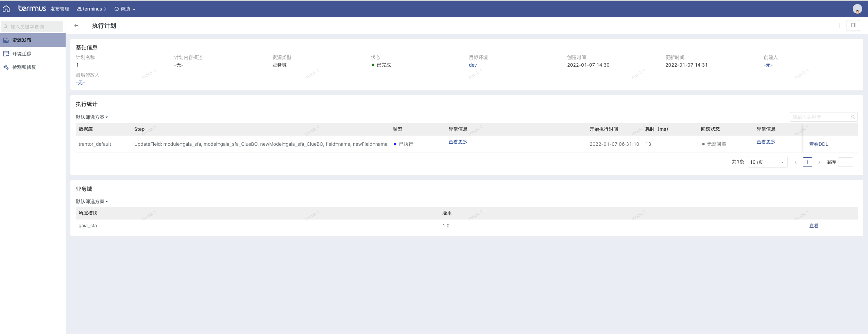The width and height of the screenshot is (868, 334).
Task: Open the terminus breadcrumb
Action: 92,9
